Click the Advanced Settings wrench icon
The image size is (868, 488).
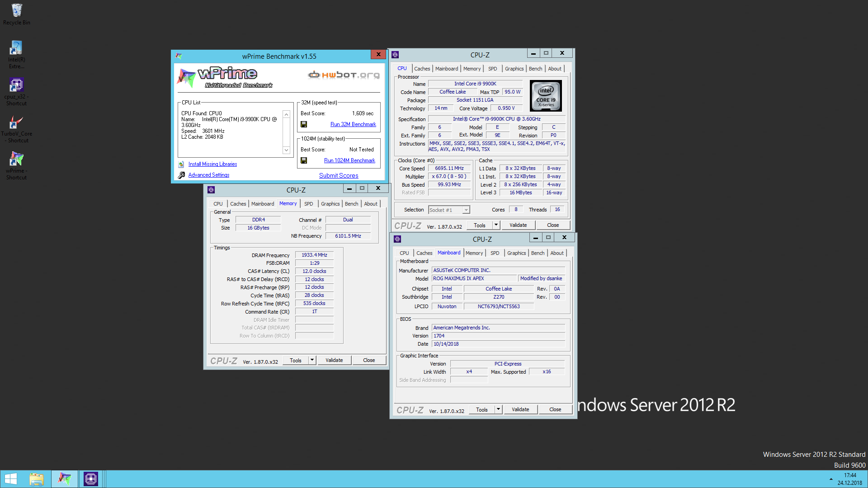[181, 175]
